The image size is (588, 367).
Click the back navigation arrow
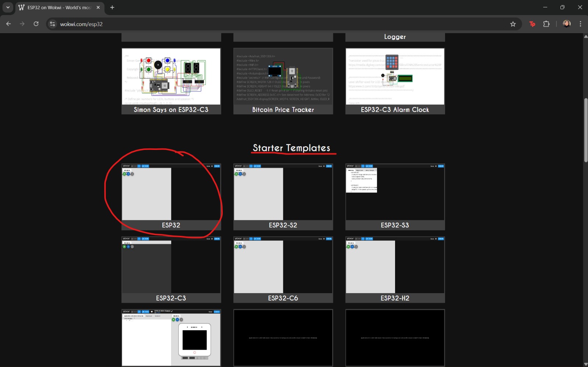point(8,24)
